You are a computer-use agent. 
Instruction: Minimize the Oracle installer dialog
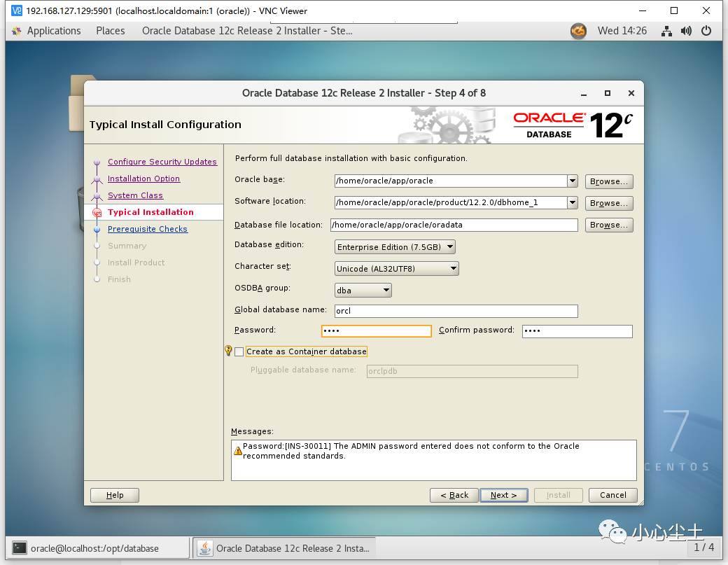[584, 93]
